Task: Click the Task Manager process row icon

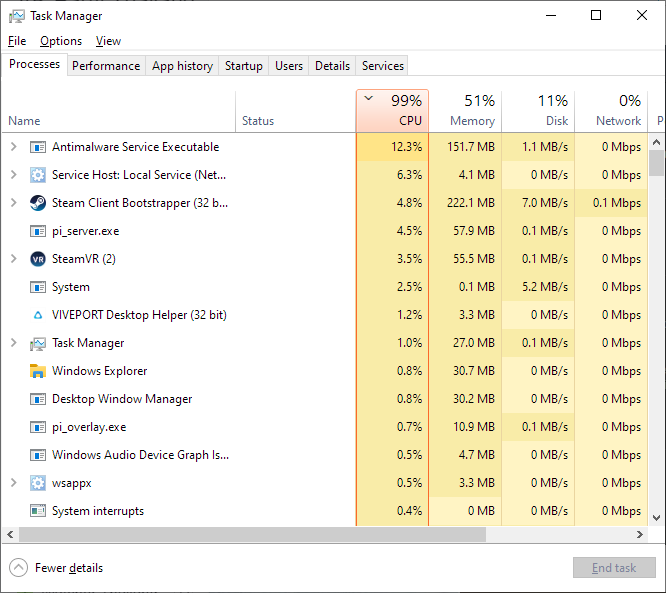Action: 38,343
